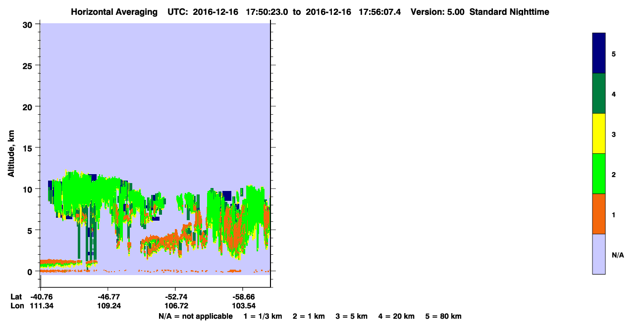Click the dark green color bar segment labeled 4
Viewport: 644px width, 330px height.
coord(599,94)
